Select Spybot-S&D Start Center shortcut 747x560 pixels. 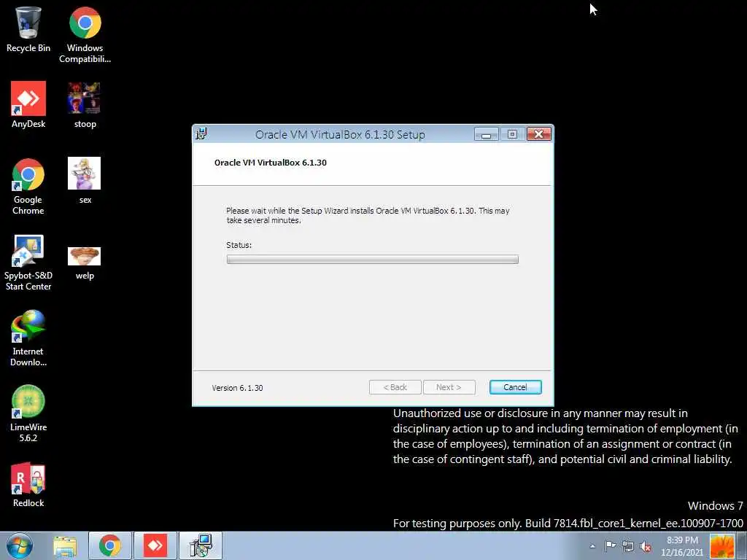pyautogui.click(x=28, y=262)
